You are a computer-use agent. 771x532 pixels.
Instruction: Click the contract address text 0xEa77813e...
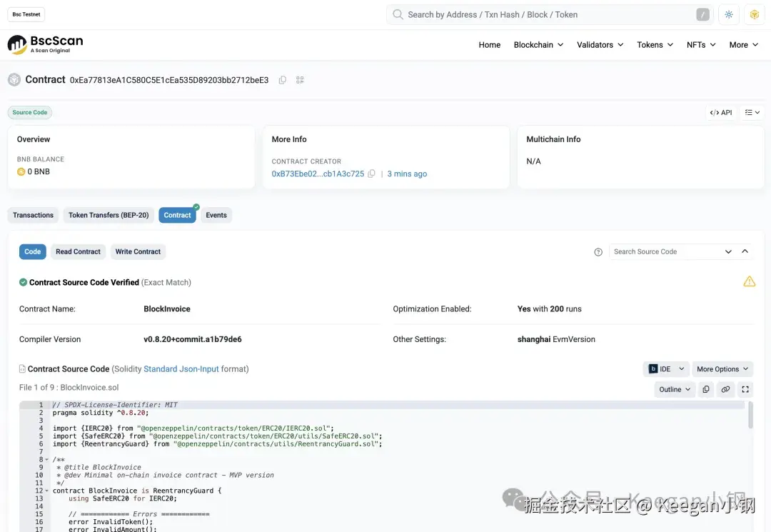[169, 80]
